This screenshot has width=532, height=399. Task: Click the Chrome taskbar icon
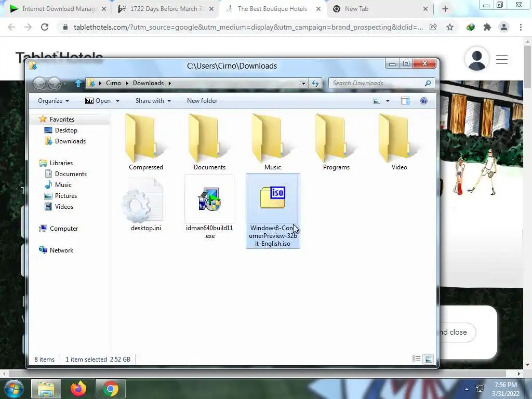point(111,389)
